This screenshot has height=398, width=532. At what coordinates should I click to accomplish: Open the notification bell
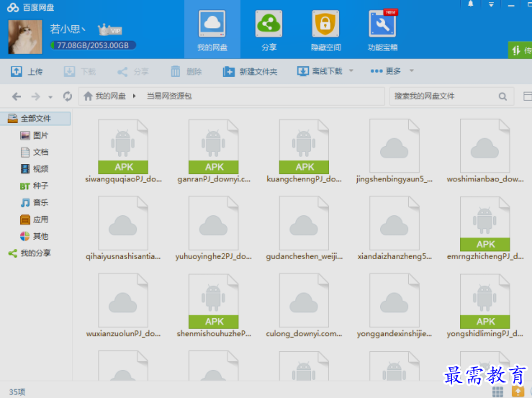click(471, 4)
